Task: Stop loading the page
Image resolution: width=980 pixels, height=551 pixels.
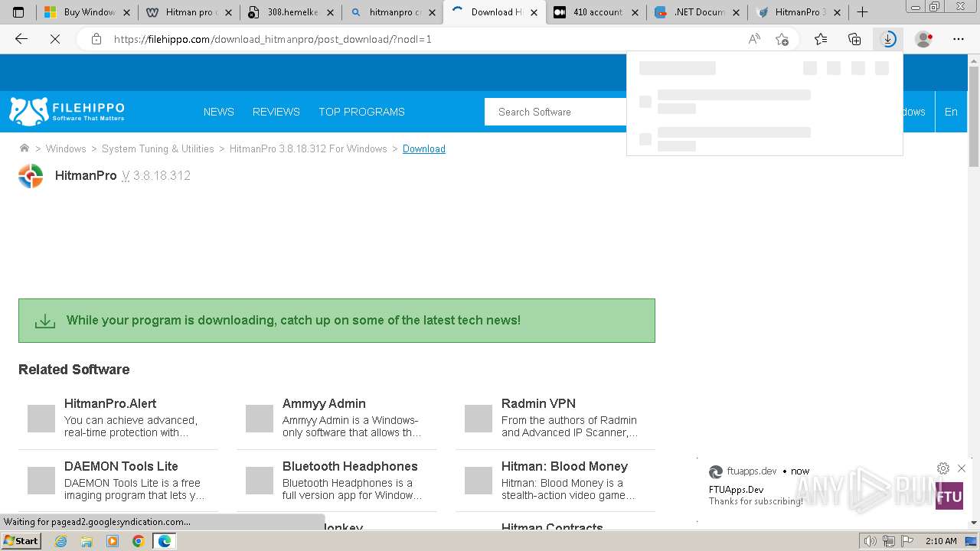Action: click(x=54, y=39)
